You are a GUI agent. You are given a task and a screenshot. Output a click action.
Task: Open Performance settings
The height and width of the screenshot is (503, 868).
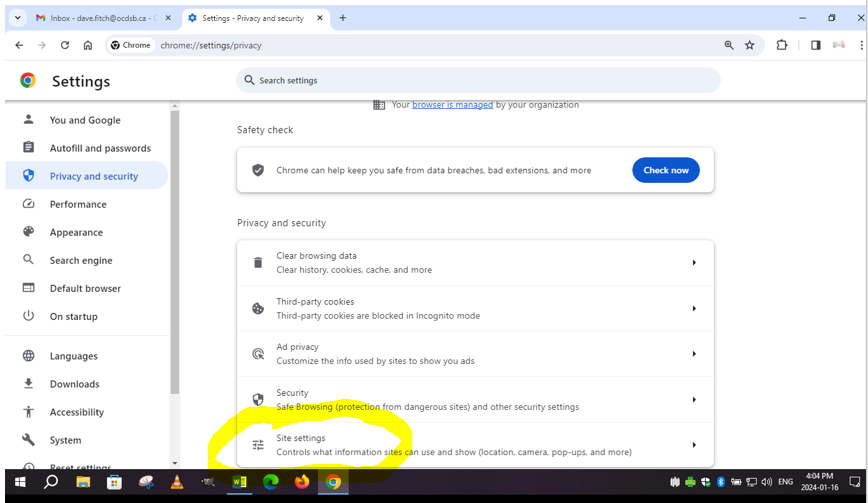(86, 204)
